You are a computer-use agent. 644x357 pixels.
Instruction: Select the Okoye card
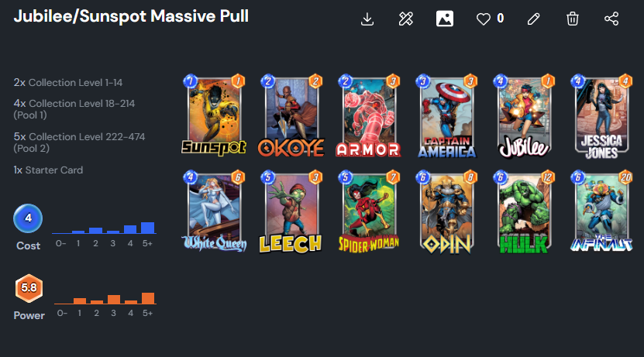(291, 115)
